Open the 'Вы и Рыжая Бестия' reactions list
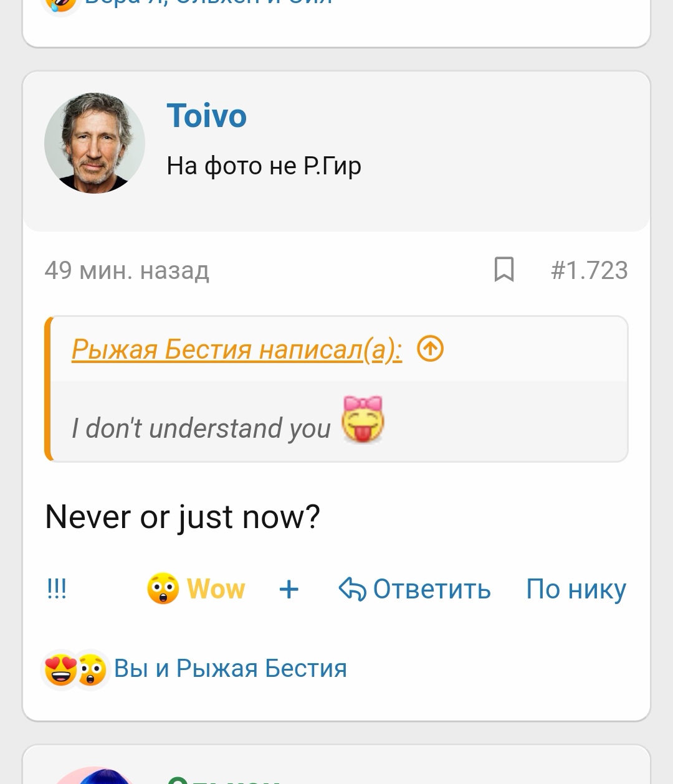673x784 pixels. point(230,669)
